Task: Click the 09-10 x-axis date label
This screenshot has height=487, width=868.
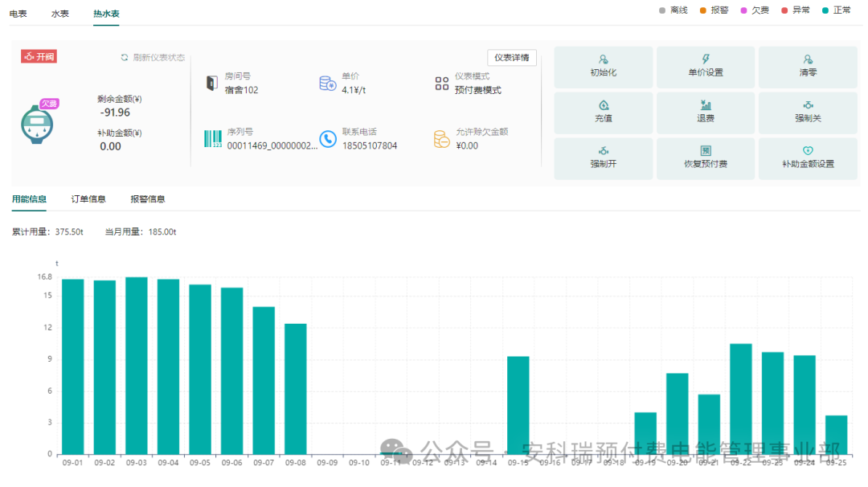Action: coord(358,463)
